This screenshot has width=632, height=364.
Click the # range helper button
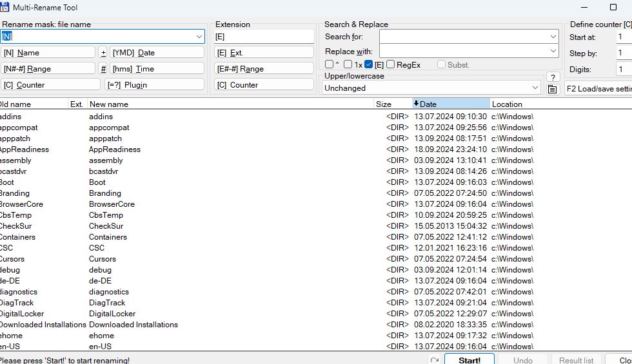pos(103,68)
